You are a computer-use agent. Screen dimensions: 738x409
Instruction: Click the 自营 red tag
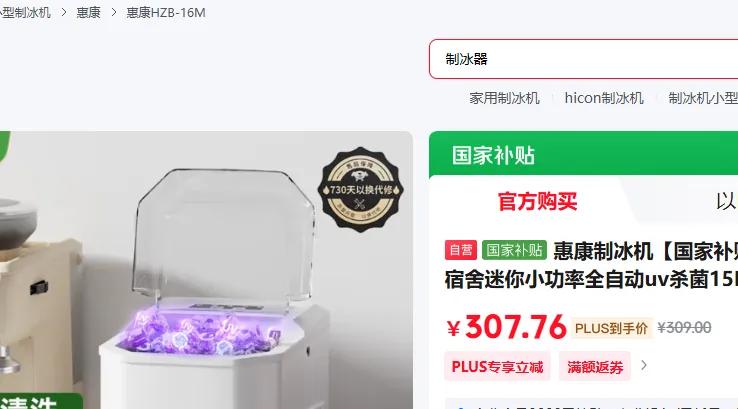(x=461, y=250)
